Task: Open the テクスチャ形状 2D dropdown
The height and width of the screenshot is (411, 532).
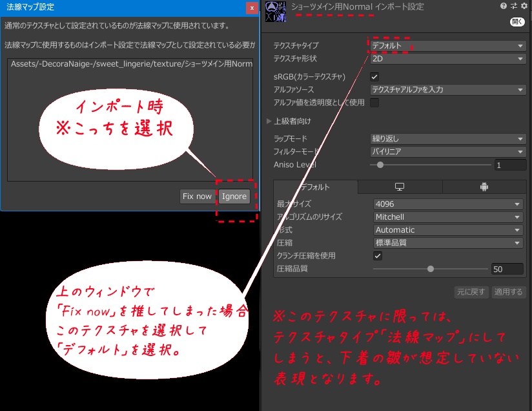Action: (448, 59)
